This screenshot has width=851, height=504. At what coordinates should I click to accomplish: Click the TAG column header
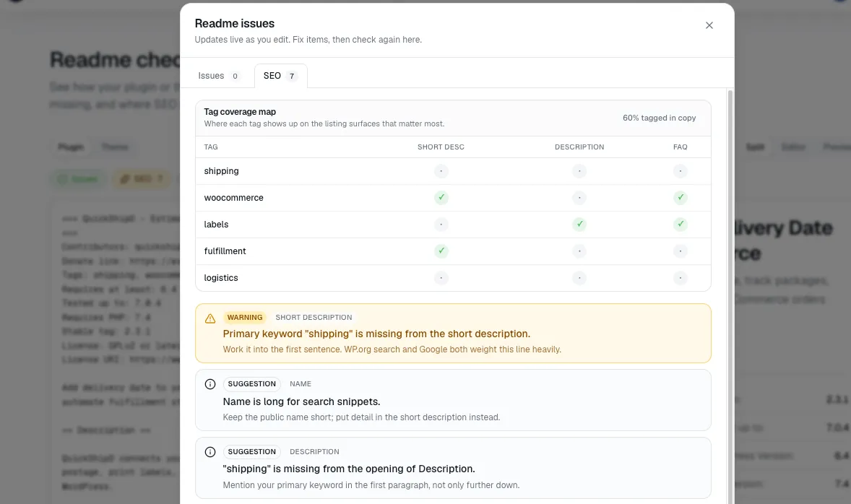coord(210,147)
